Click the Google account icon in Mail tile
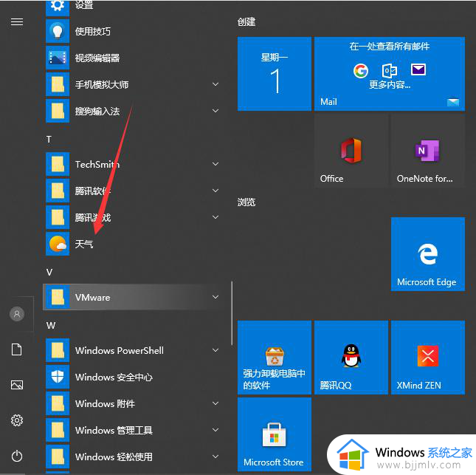This screenshot has height=475, width=476. (361, 71)
